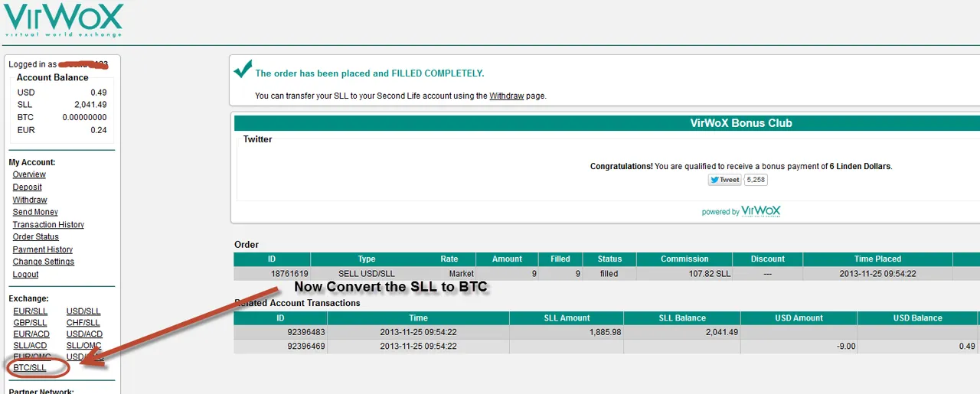Click the USD balance 0.49 in sidebar
This screenshot has width=980, height=394.
[98, 93]
